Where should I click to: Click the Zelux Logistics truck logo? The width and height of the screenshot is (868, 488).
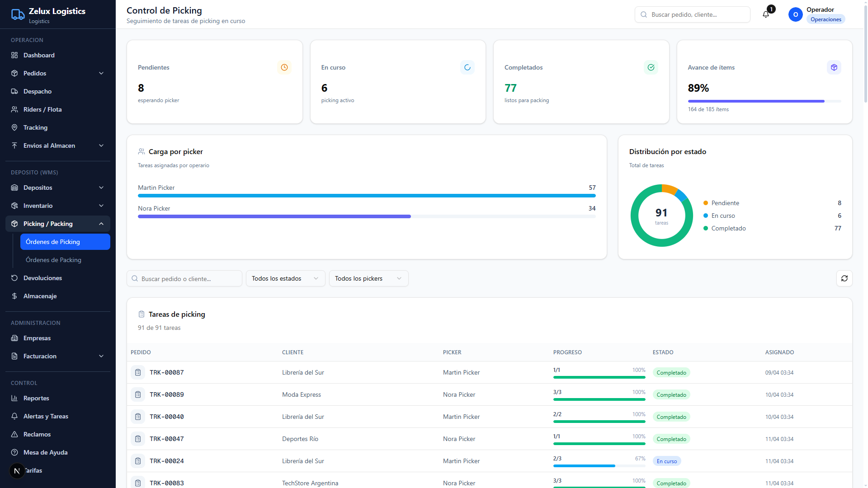tap(18, 15)
